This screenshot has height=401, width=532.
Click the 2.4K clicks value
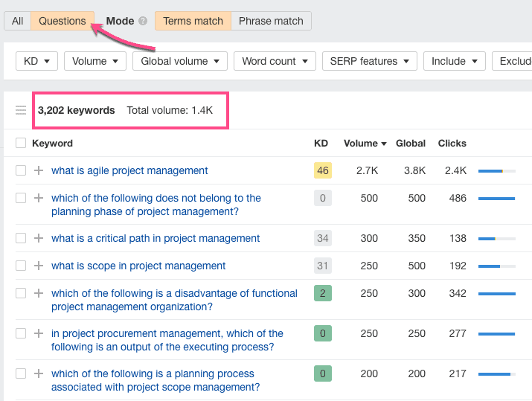point(455,170)
